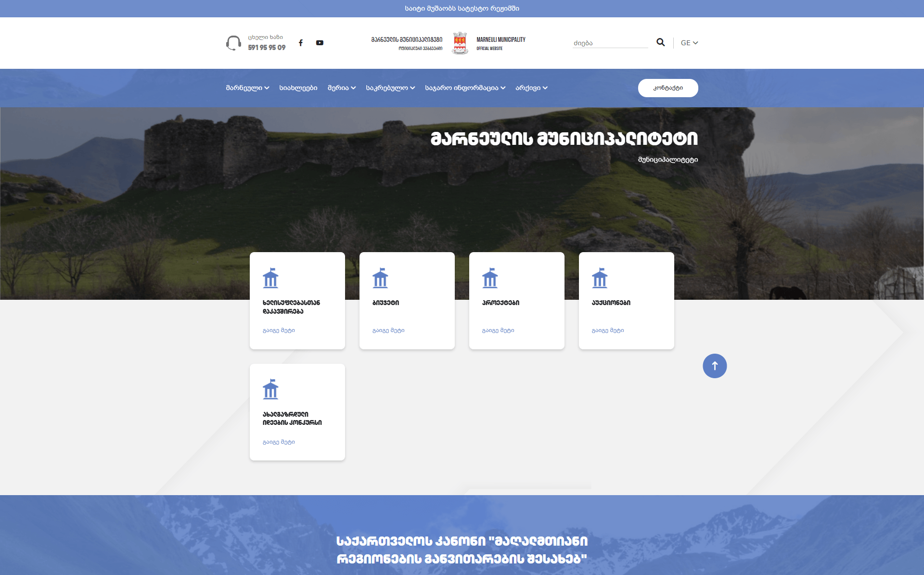Click the scroll-to-top arrow button
The height and width of the screenshot is (575, 924).
[714, 366]
